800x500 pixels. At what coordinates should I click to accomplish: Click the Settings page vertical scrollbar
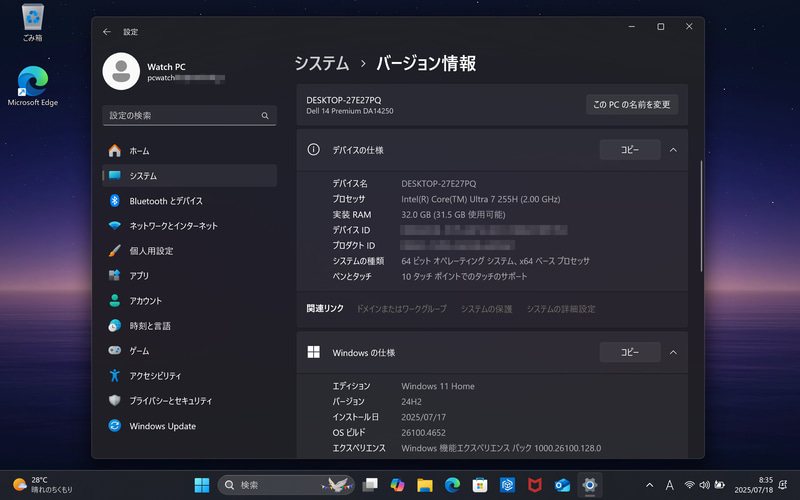(702, 216)
